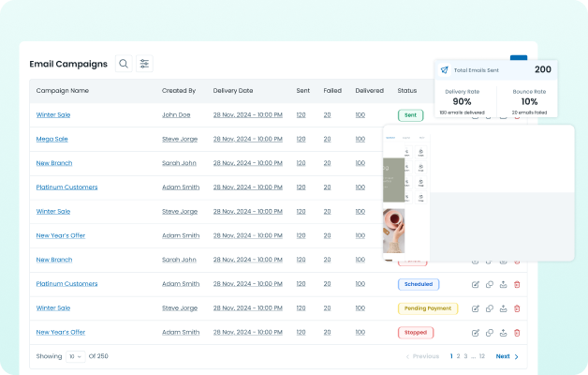Click the Sent status badge
The image size is (588, 375).
coord(410,115)
